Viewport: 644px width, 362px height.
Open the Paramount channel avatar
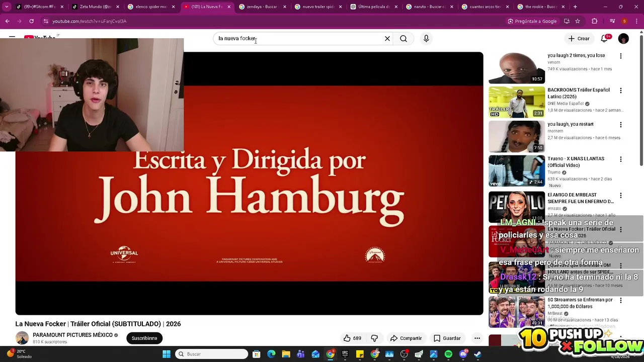pyautogui.click(x=22, y=338)
